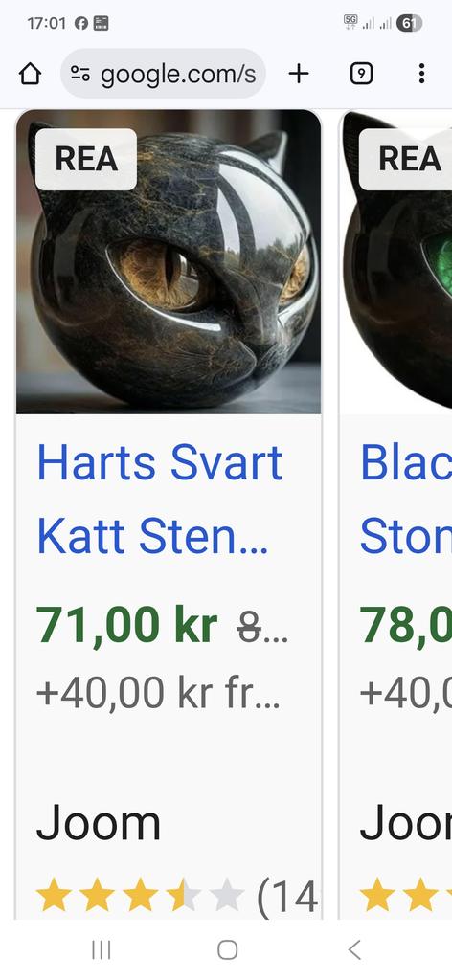This screenshot has width=452, height=980.
Task: Click the google.com address bar
Action: [163, 74]
